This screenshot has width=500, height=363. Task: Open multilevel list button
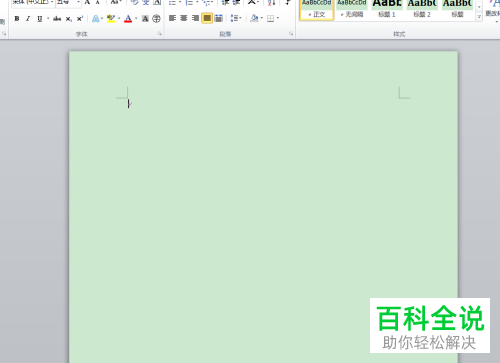coord(207,2)
